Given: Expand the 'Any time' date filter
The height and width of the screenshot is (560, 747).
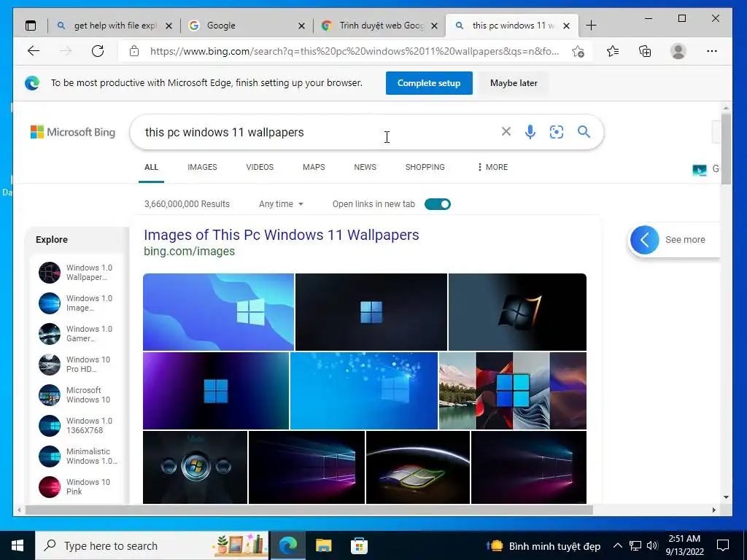Looking at the screenshot, I should 281,204.
